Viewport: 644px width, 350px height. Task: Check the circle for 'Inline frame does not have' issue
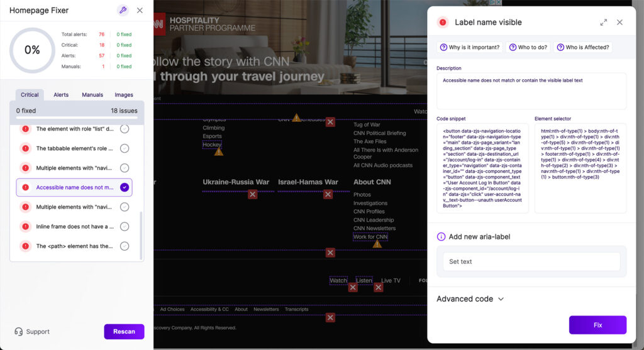pyautogui.click(x=125, y=226)
